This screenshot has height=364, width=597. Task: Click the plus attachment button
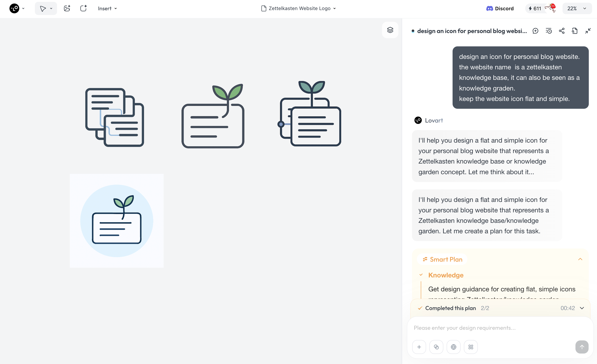(x=419, y=347)
